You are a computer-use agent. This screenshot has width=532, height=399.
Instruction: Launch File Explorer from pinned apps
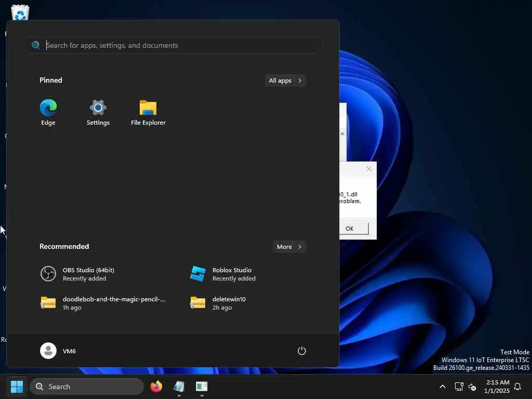click(148, 112)
